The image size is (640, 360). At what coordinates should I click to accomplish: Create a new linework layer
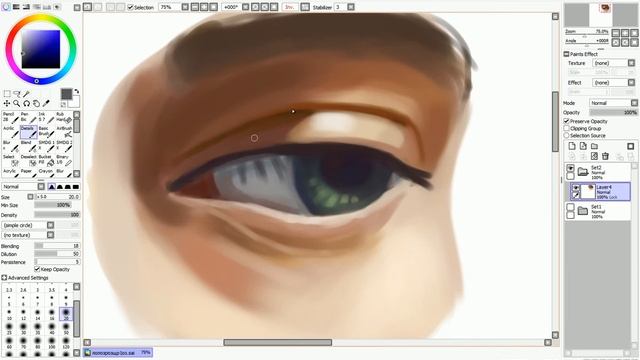pos(583,146)
